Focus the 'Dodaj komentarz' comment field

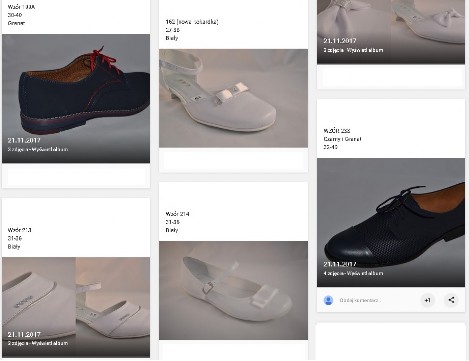[x=360, y=300]
